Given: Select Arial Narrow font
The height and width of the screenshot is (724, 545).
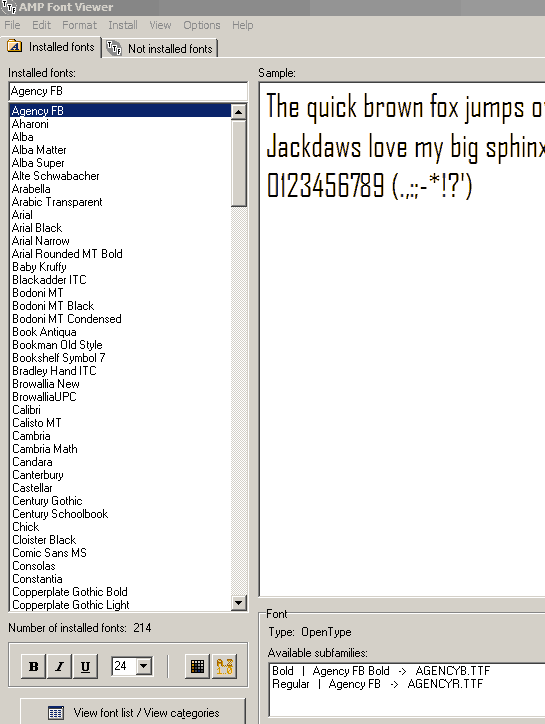Looking at the screenshot, I should point(120,241).
